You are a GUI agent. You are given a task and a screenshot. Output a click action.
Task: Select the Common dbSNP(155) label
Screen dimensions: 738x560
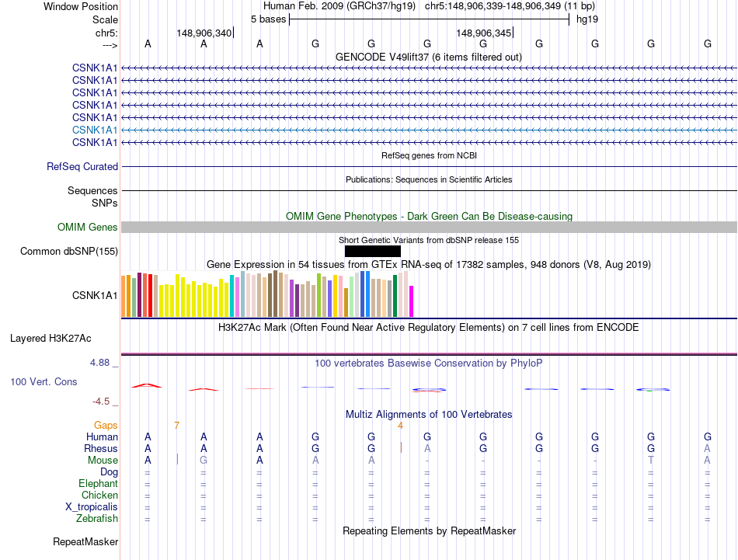pyautogui.click(x=68, y=252)
